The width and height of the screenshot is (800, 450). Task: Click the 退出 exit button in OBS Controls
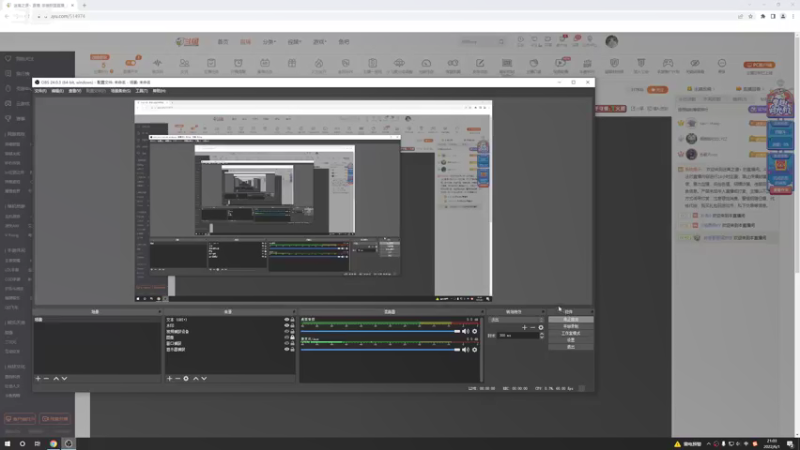tap(571, 347)
